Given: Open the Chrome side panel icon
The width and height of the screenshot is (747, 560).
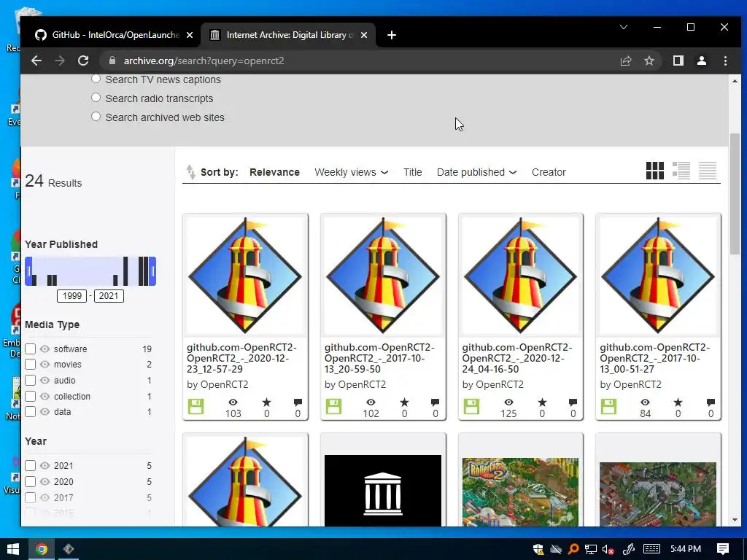Looking at the screenshot, I should [x=678, y=61].
